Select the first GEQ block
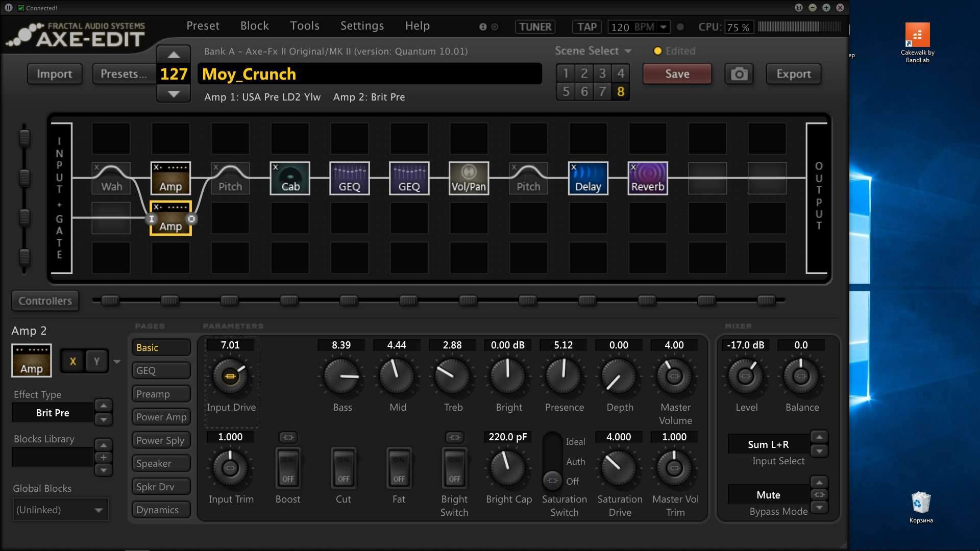980x551 pixels. [x=350, y=179]
